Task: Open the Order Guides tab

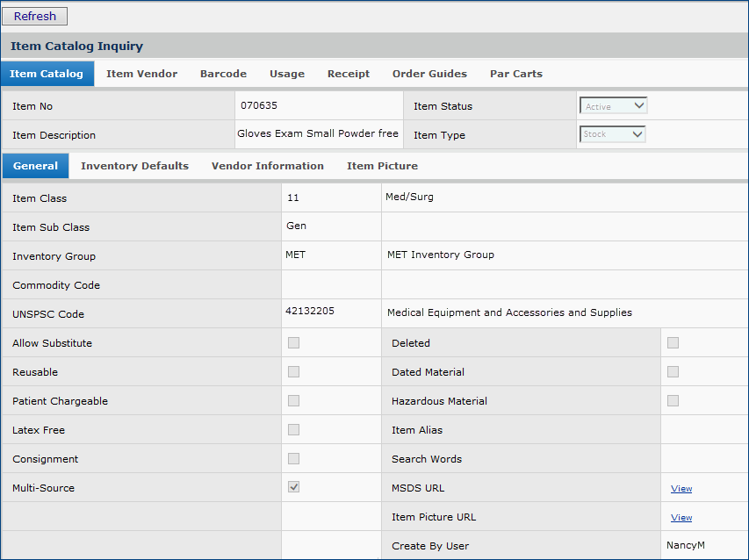Action: [429, 74]
